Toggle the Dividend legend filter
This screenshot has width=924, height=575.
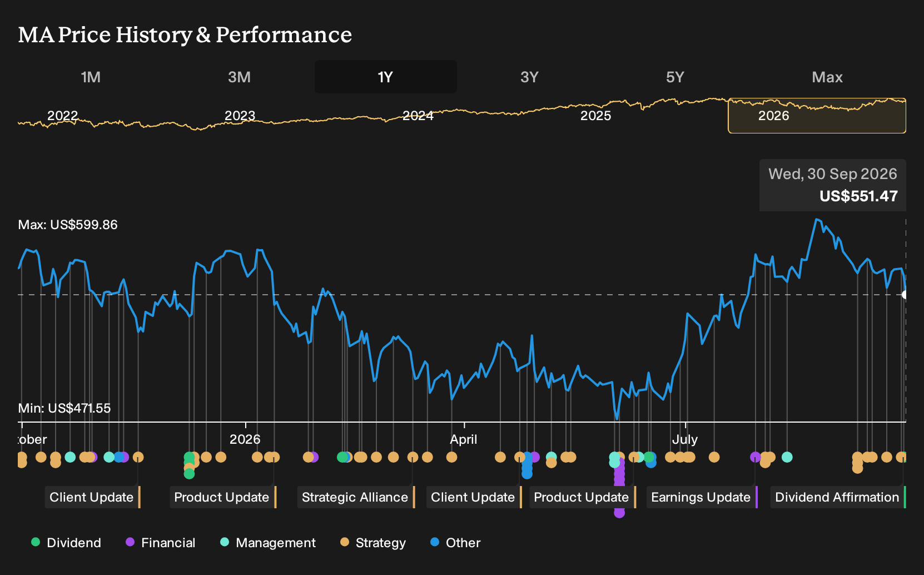tap(66, 543)
